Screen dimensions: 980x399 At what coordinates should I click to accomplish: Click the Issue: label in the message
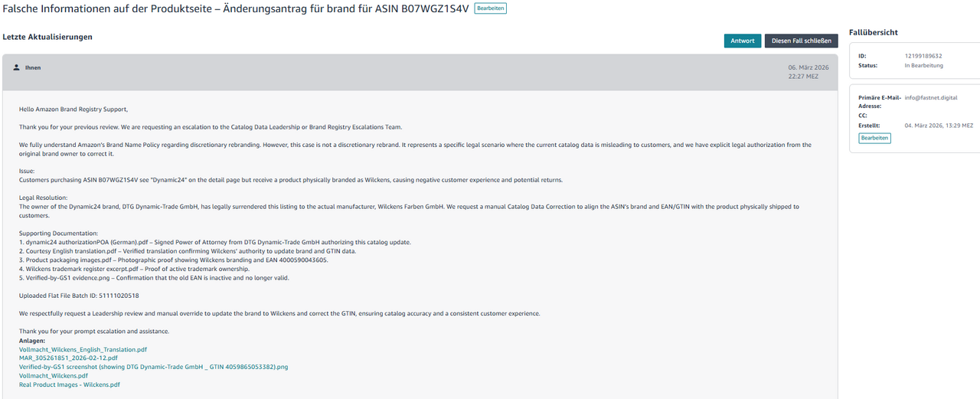27,171
